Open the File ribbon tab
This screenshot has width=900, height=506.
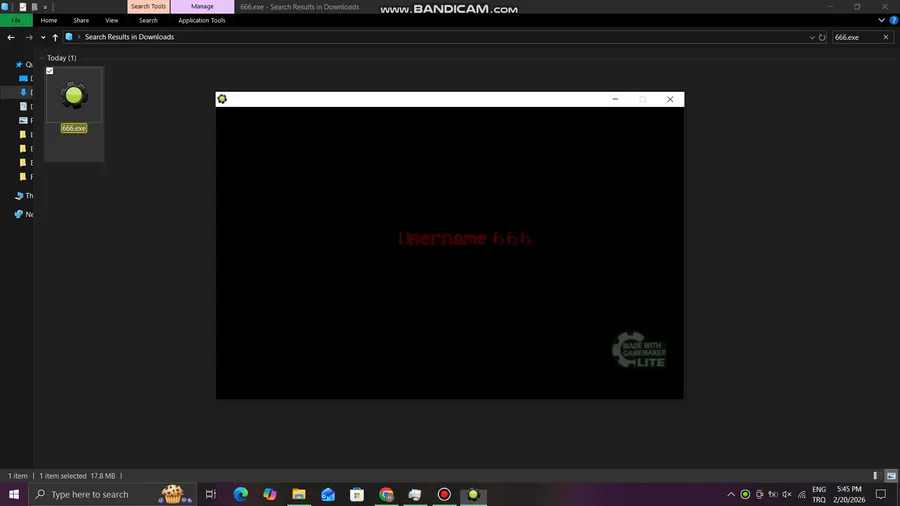(x=16, y=20)
